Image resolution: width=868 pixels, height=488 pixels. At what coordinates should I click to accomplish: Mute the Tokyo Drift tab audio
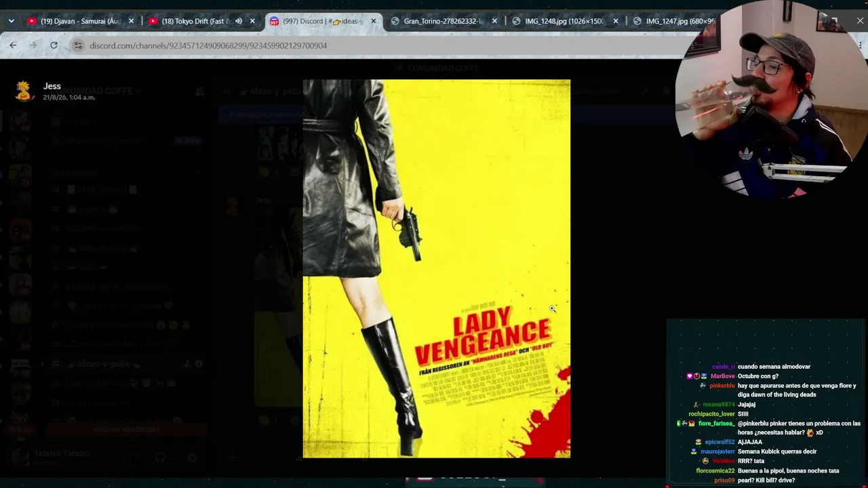pyautogui.click(x=239, y=21)
